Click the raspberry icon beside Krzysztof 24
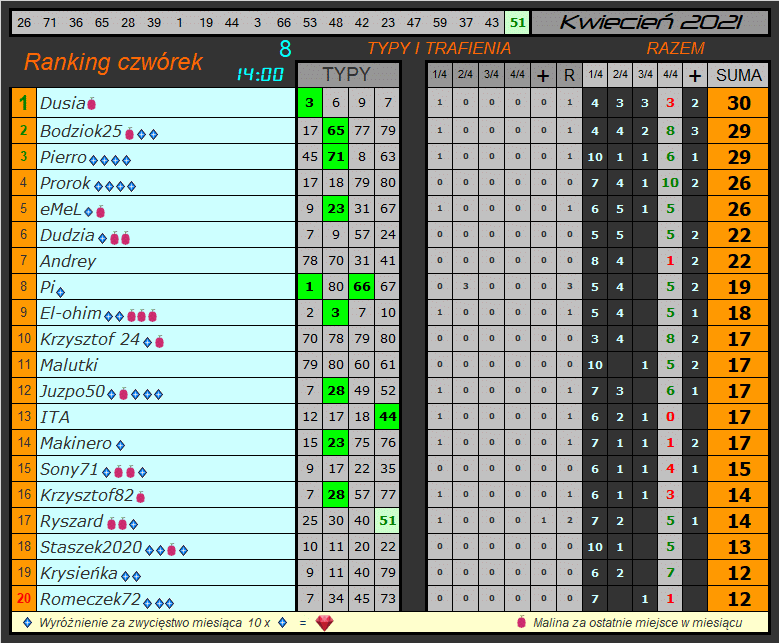The height and width of the screenshot is (643, 779). coord(159,341)
